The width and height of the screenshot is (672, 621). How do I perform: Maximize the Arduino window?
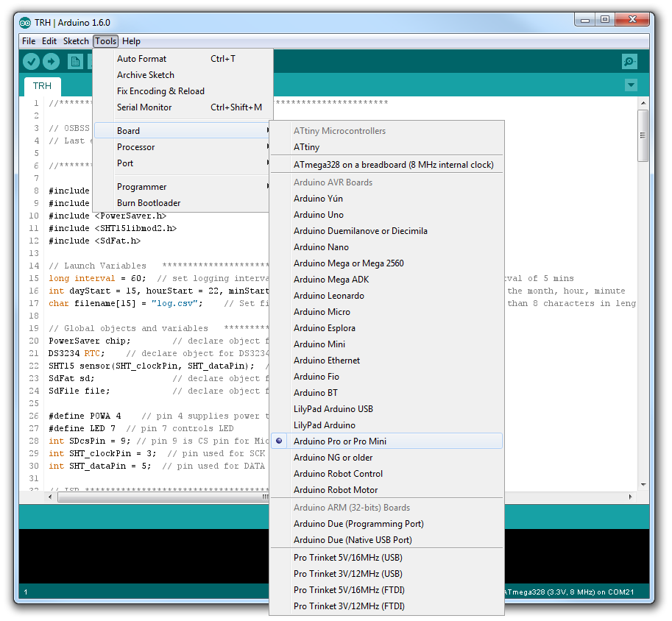(605, 20)
